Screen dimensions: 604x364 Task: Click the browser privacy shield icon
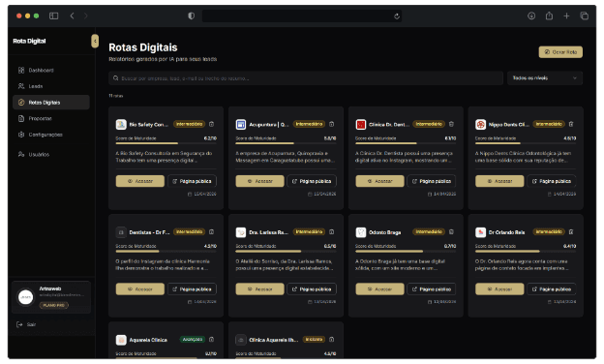(x=191, y=15)
